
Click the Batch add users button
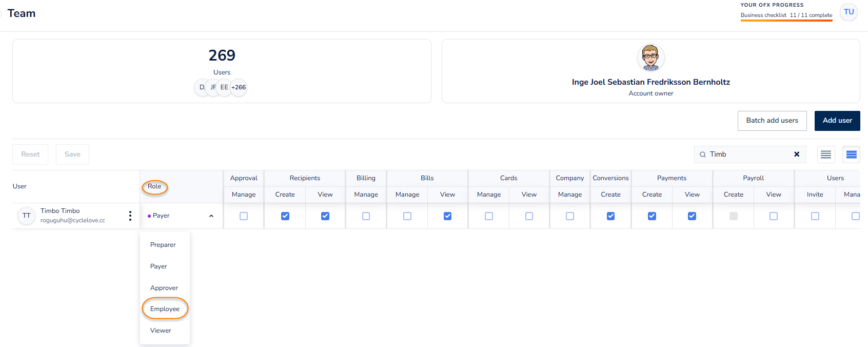pos(772,121)
